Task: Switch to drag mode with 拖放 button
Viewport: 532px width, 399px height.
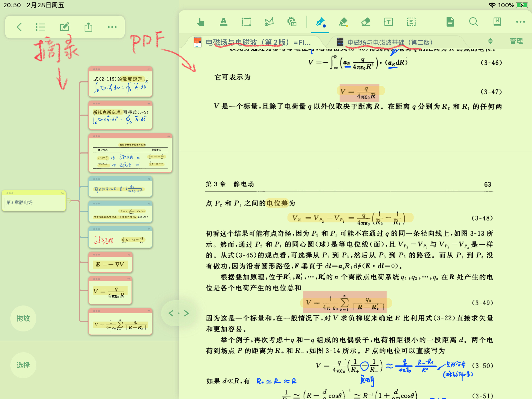Action: (23, 318)
